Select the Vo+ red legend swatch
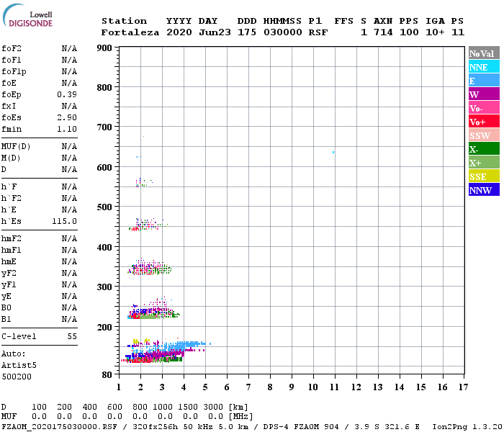 point(484,121)
